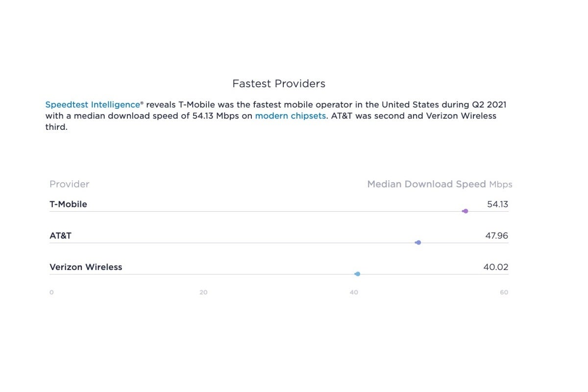The image size is (588, 392).
Task: Click the 40 axis tick label
Action: 354,293
